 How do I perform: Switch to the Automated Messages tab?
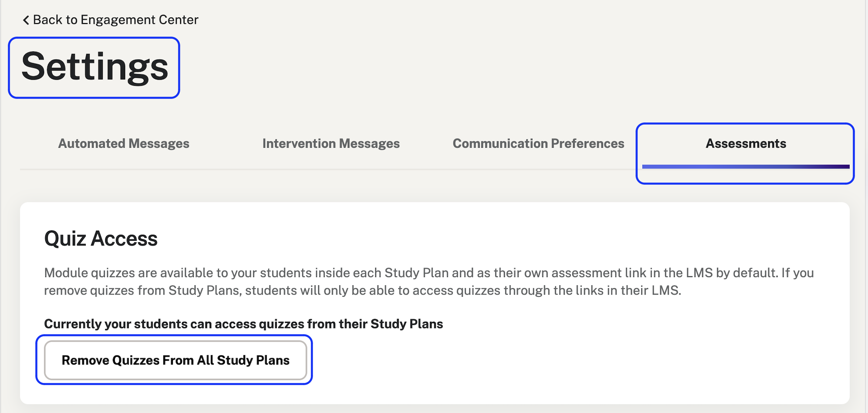point(123,143)
